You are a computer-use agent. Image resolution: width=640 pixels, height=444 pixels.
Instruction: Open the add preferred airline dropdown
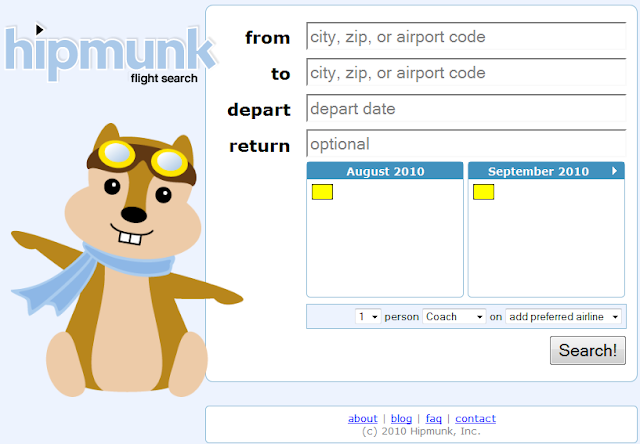pyautogui.click(x=563, y=317)
